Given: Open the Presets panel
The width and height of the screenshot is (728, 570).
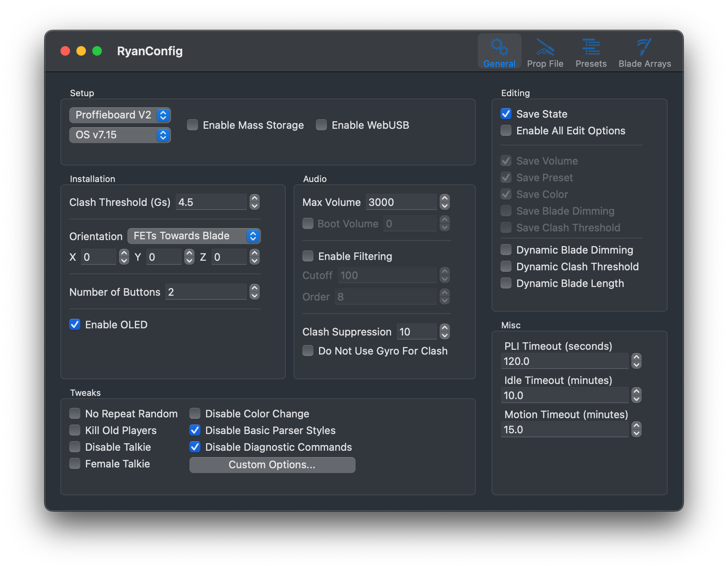Looking at the screenshot, I should coord(591,52).
